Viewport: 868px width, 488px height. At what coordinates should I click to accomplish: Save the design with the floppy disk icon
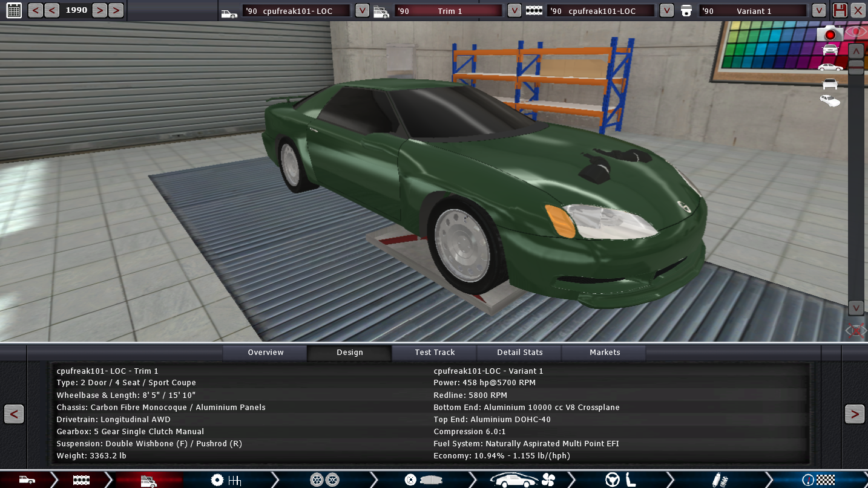840,10
